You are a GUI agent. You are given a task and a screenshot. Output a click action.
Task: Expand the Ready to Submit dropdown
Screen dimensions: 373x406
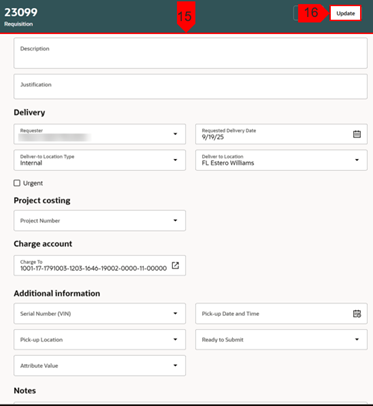pyautogui.click(x=357, y=339)
